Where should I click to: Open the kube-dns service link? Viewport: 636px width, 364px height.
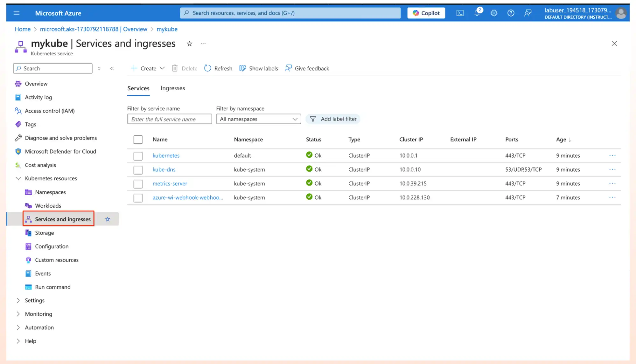(164, 169)
